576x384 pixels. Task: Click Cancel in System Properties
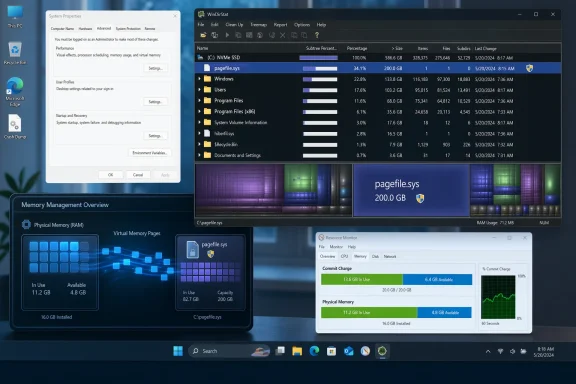pyautogui.click(x=138, y=175)
